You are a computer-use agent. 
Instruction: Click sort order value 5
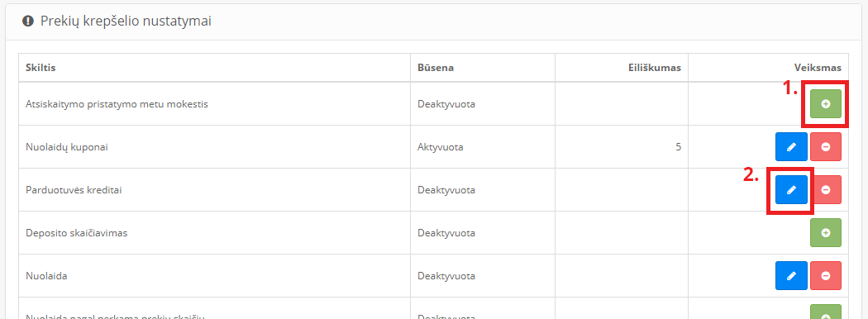coord(679,147)
